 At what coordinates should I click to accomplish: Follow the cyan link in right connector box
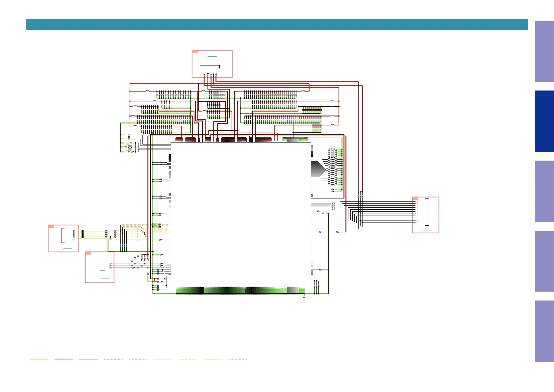click(x=425, y=231)
